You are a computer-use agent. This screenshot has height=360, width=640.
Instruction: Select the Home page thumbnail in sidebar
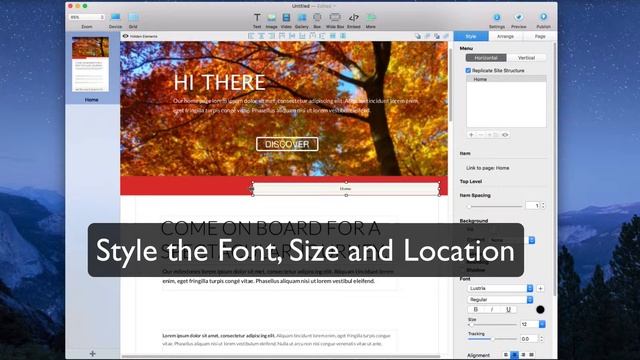click(91, 64)
